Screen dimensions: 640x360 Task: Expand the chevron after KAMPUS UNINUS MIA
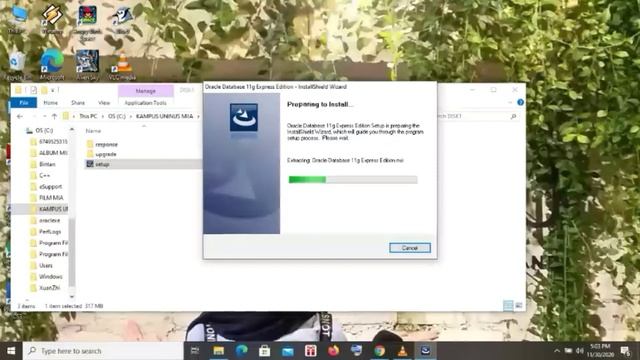pyautogui.click(x=198, y=116)
